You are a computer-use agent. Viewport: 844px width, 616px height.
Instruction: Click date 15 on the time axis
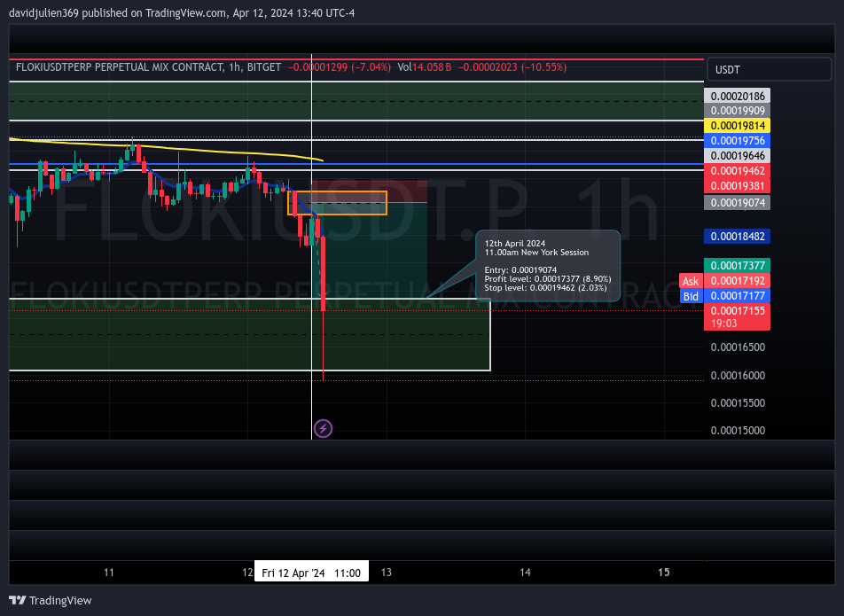point(664,573)
